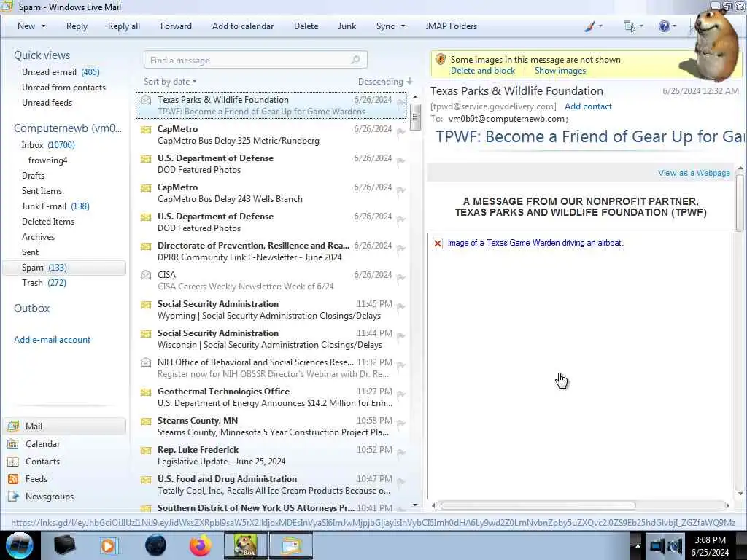747x560 pixels.
Task: Open Firefox from the taskbar
Action: [x=201, y=545]
